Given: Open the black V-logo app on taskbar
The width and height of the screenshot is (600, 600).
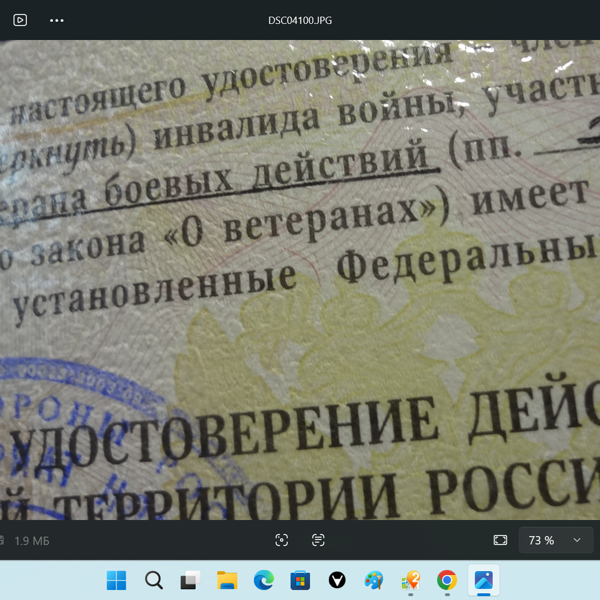Looking at the screenshot, I should tap(337, 580).
